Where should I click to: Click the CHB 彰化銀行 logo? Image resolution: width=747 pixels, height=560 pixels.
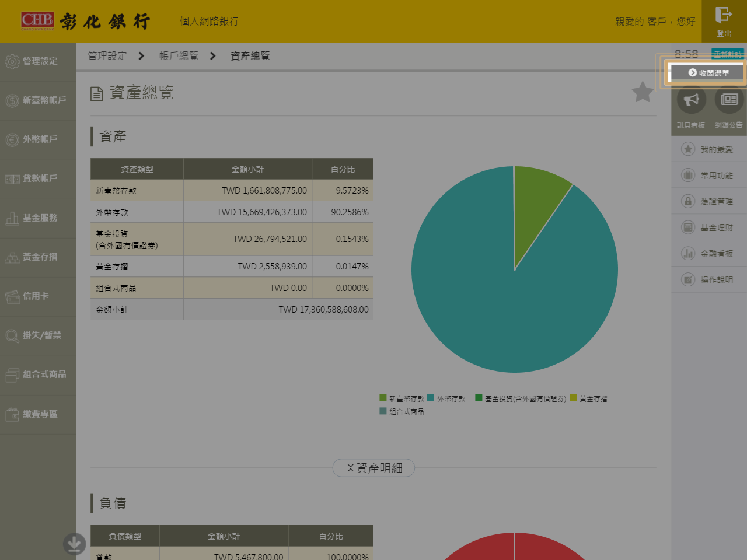[85, 22]
